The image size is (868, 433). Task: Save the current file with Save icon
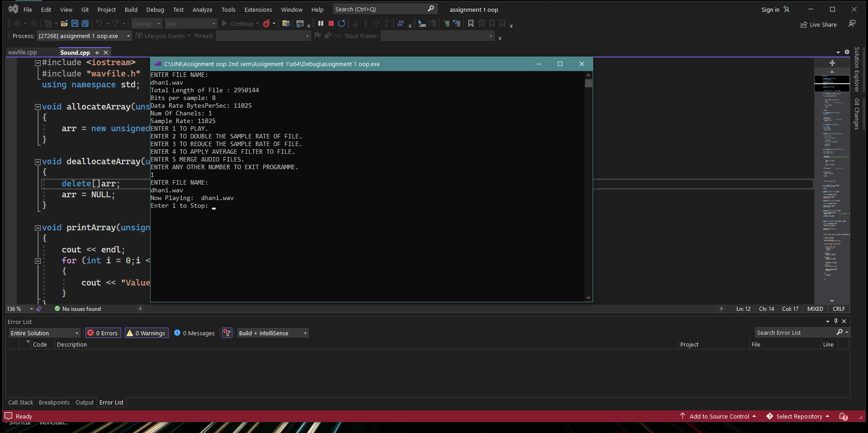(x=75, y=24)
